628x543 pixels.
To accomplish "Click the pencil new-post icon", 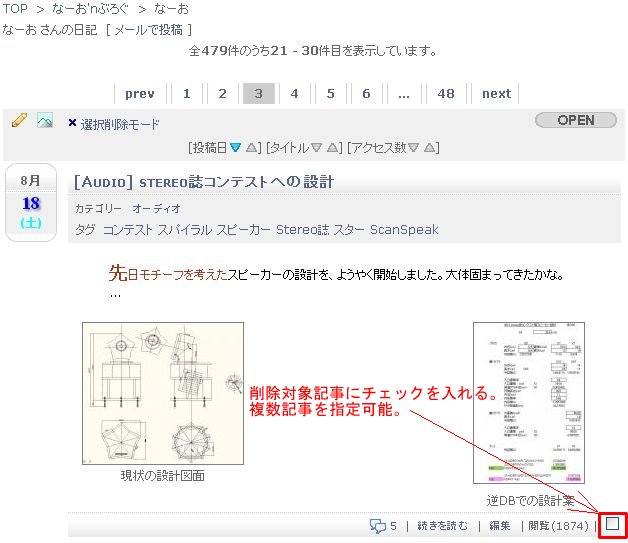I will pyautogui.click(x=19, y=121).
